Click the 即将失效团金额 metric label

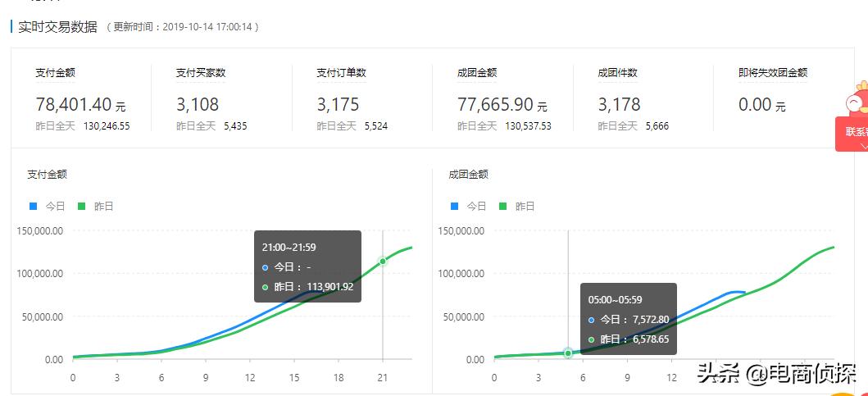(773, 72)
